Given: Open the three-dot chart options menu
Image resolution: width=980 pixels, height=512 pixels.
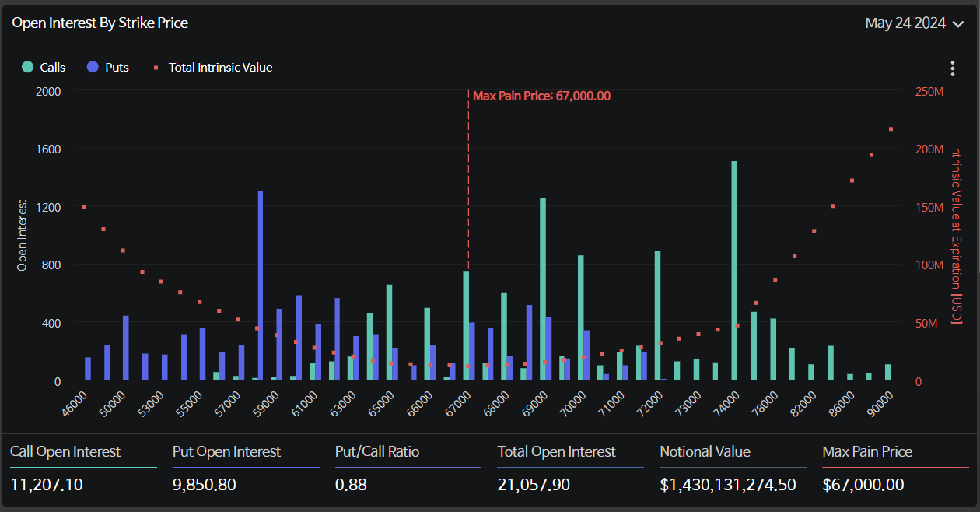Looking at the screenshot, I should pos(952,68).
